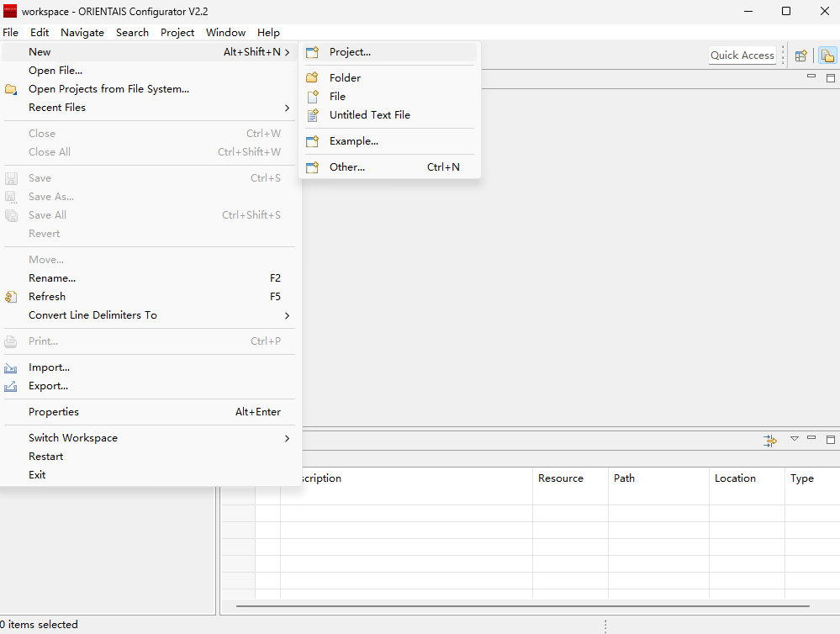Minimize the editor area panel
This screenshot has height=634, width=840.
click(811, 77)
